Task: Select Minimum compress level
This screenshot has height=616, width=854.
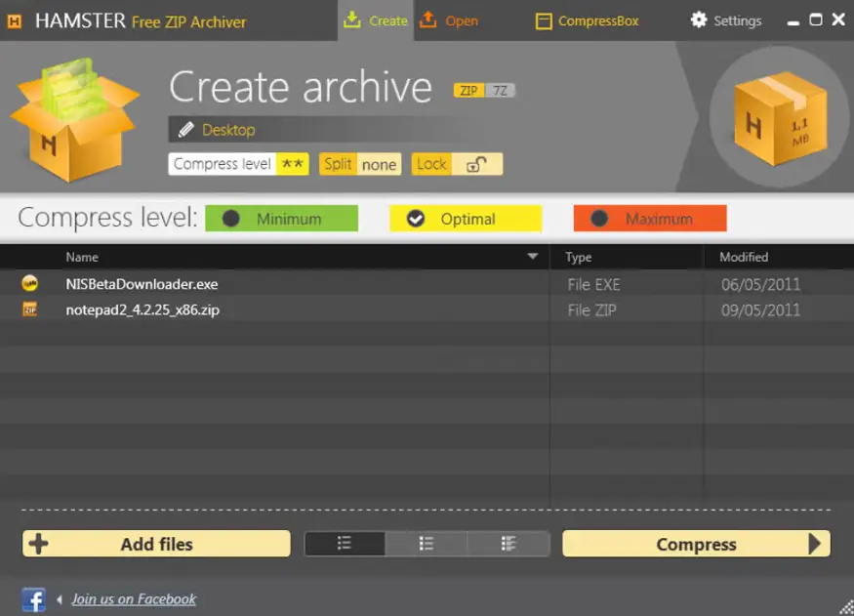Action: 281,219
